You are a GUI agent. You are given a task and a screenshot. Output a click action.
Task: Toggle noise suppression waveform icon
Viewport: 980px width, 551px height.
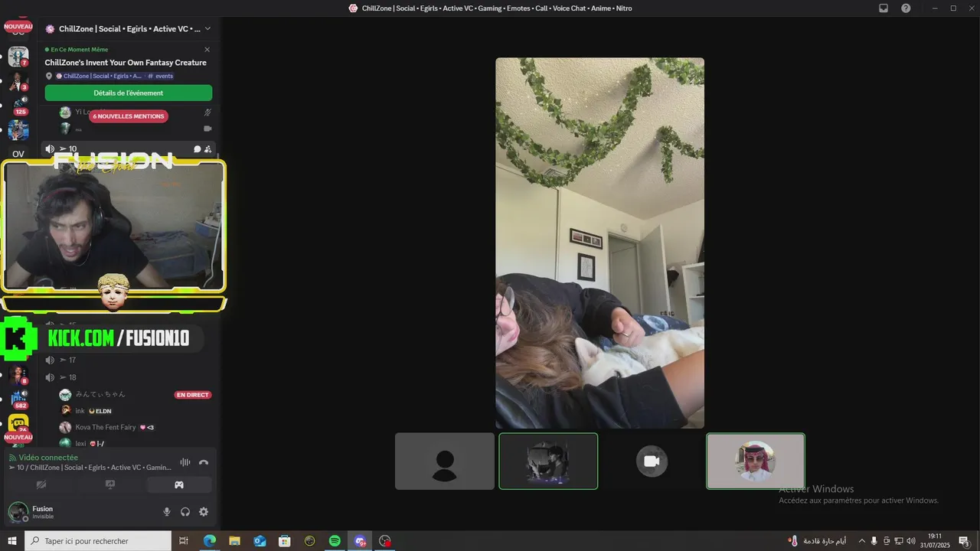point(185,462)
